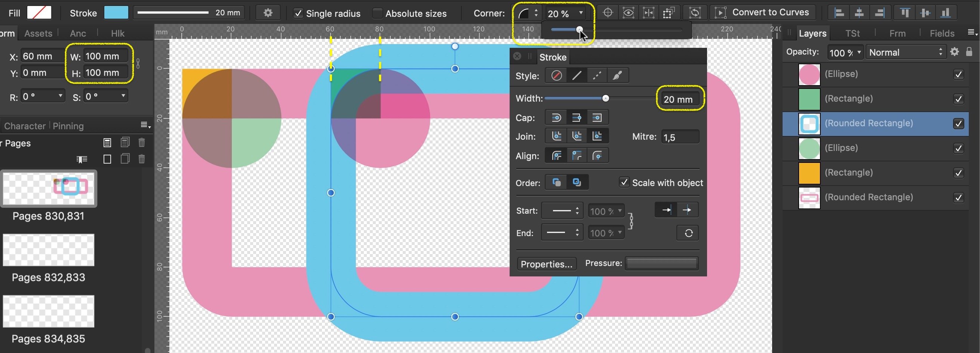Open the Pinning panel tab
Screen dimensions: 980x353
68,126
